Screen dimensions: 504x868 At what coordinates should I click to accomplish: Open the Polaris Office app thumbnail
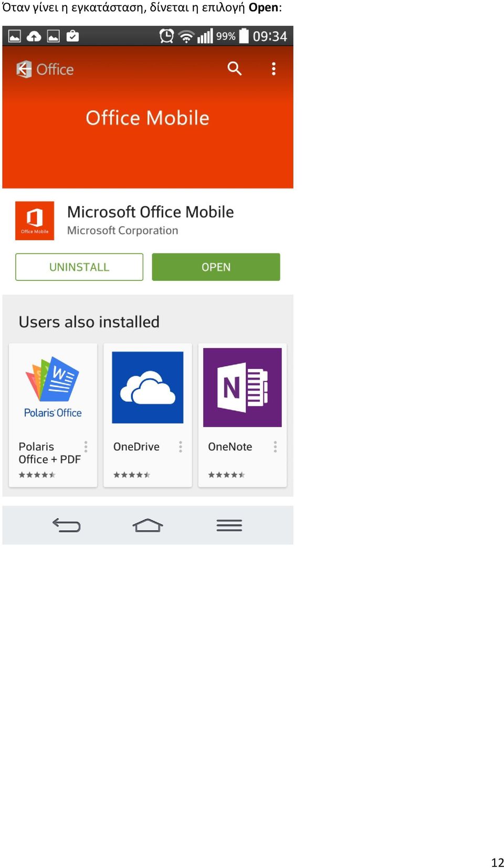coord(53,387)
